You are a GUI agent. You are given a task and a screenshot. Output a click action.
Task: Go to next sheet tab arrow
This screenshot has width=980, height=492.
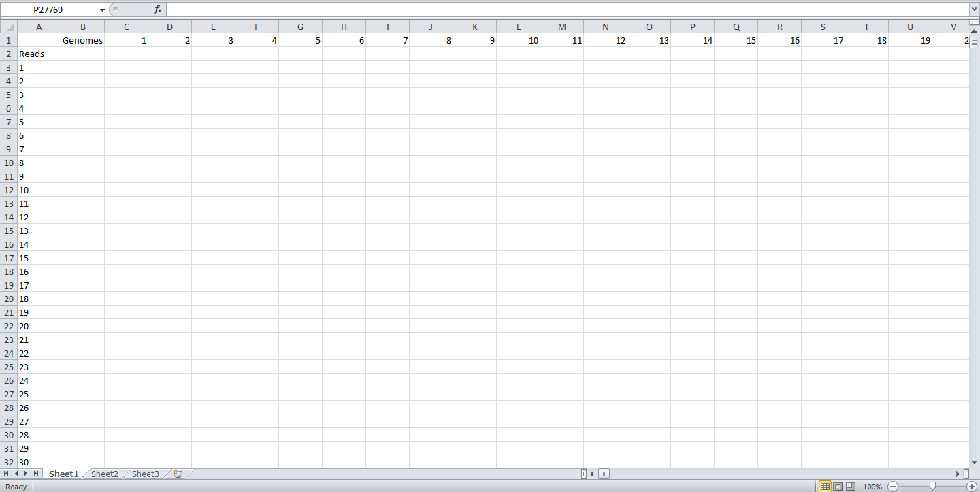pos(26,474)
